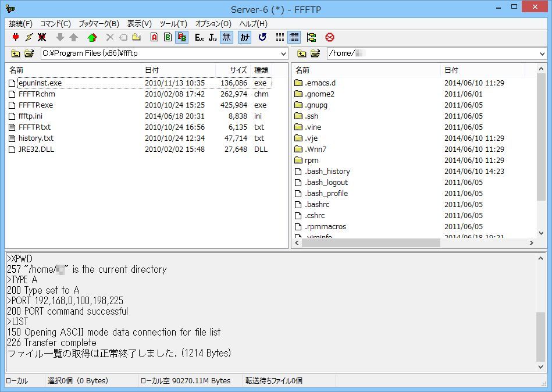Select JIS kanji code conversion
552x392 pixels.
tap(213, 37)
